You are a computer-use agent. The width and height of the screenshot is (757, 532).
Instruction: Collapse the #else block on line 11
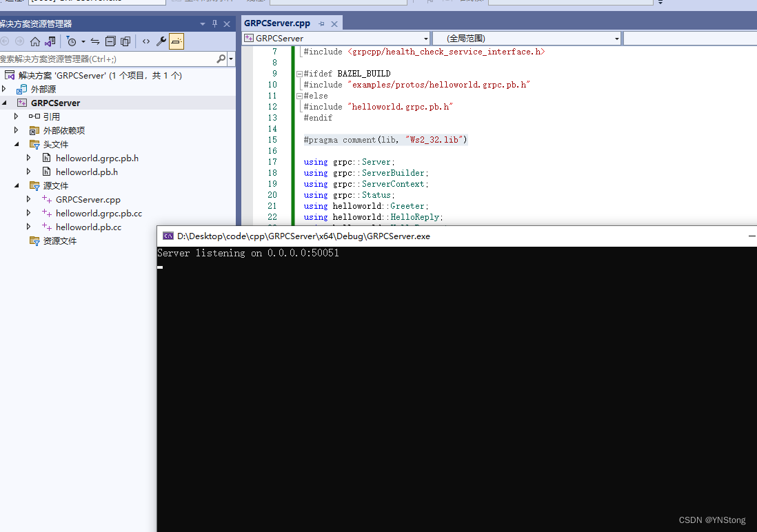(299, 96)
